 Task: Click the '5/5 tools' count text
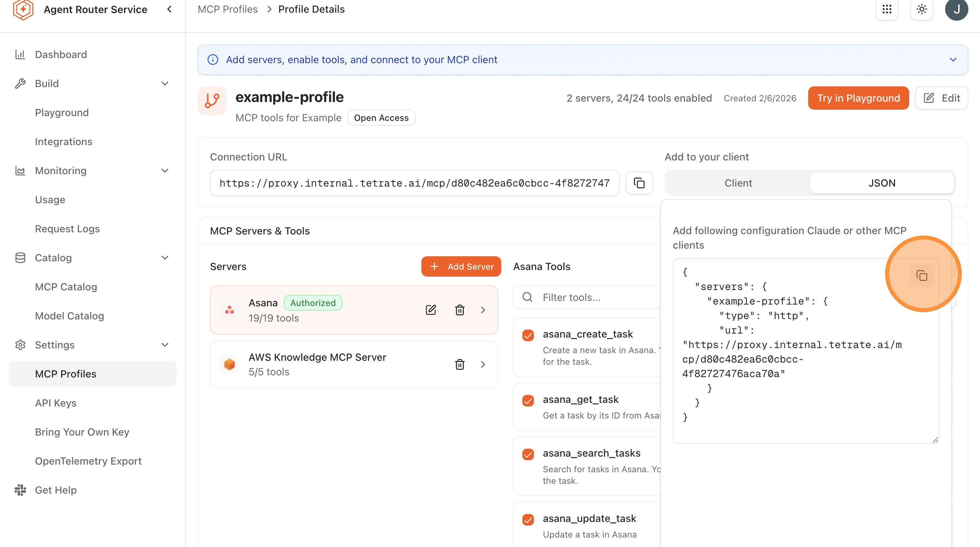(x=268, y=372)
